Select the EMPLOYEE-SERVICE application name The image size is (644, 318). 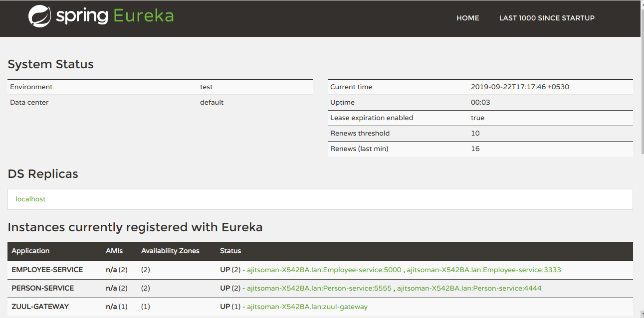47,270
